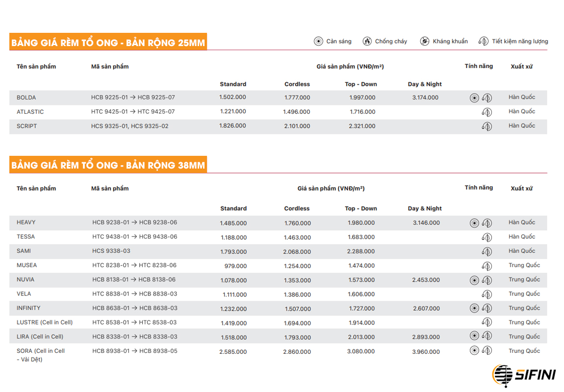
Task: Click the product code HCS 9338-03
Action: tap(111, 251)
